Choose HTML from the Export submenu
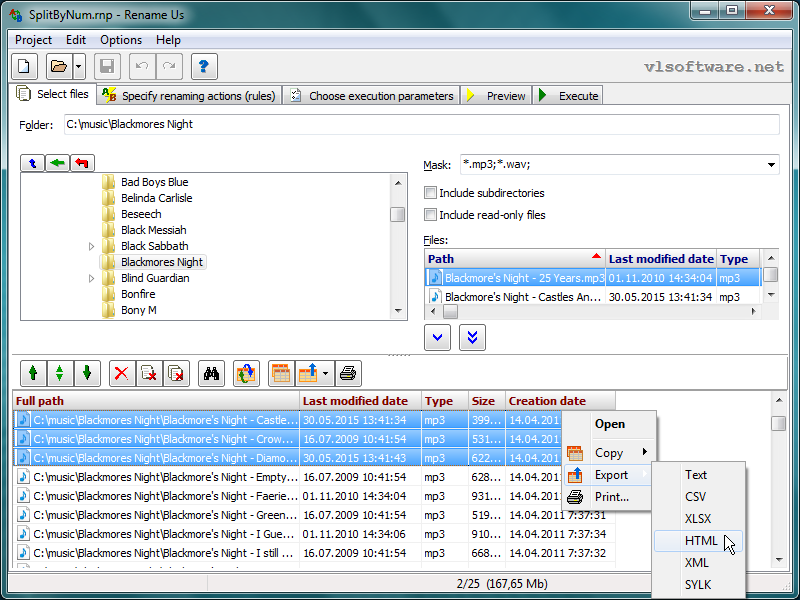The width and height of the screenshot is (800, 600). [x=701, y=540]
